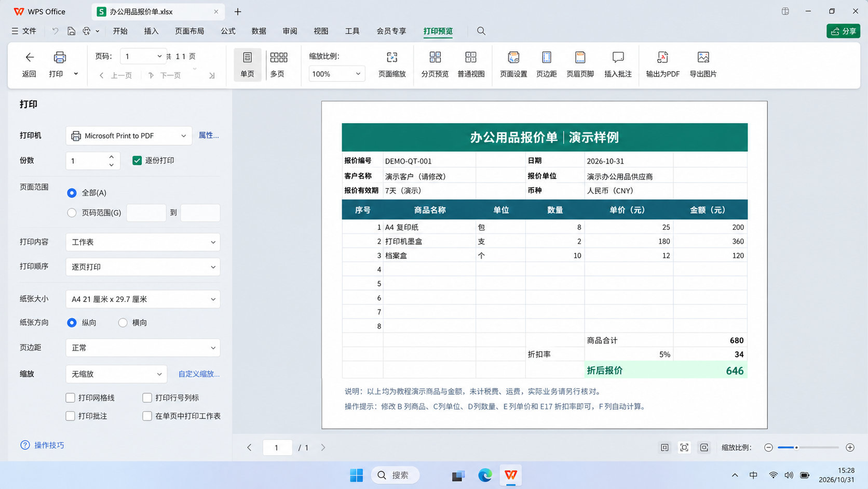The height and width of the screenshot is (489, 868).
Task: Click zoom out minus icon at bottom right
Action: pyautogui.click(x=769, y=447)
